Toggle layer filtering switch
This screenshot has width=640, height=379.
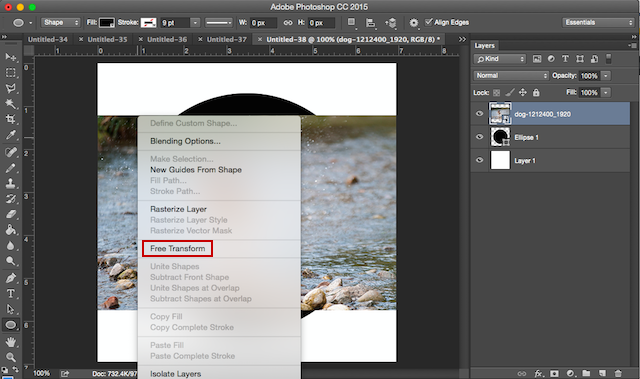[609, 59]
